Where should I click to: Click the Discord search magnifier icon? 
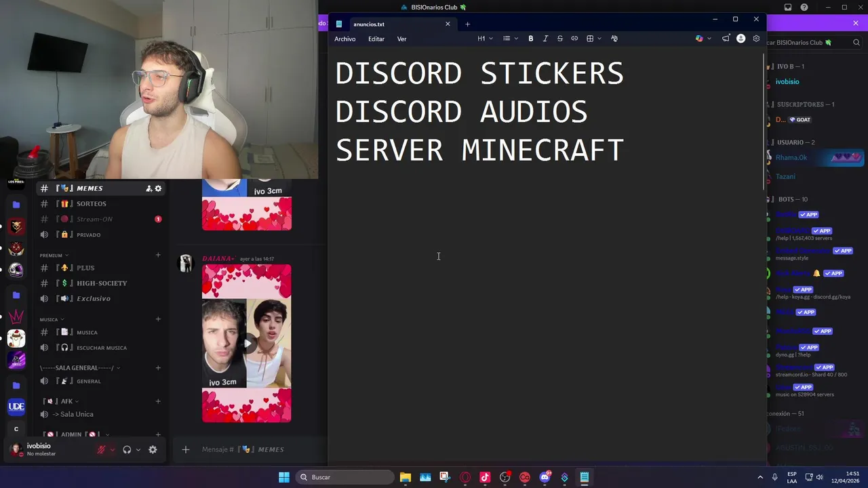click(x=856, y=42)
